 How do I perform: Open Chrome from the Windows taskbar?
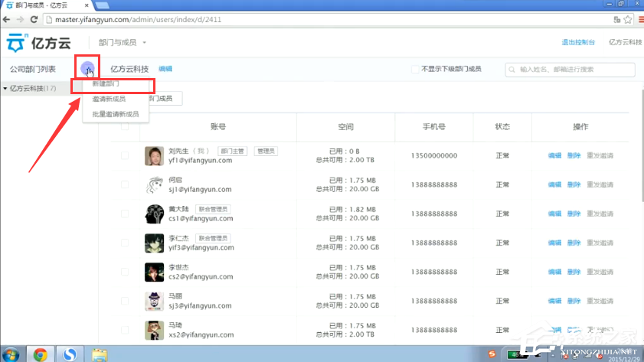click(40, 353)
